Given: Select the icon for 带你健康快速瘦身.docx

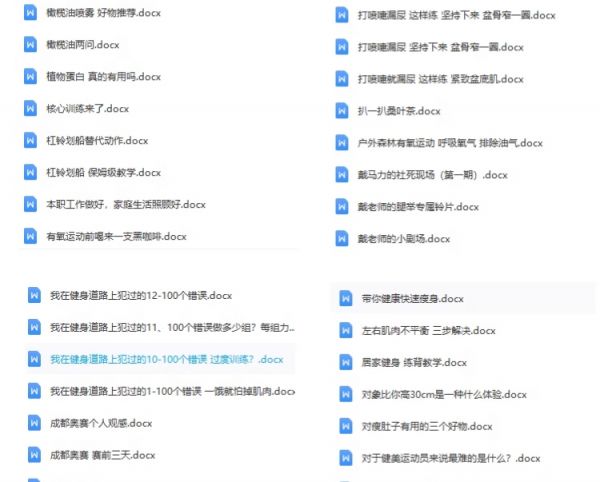Looking at the screenshot, I should [346, 298].
